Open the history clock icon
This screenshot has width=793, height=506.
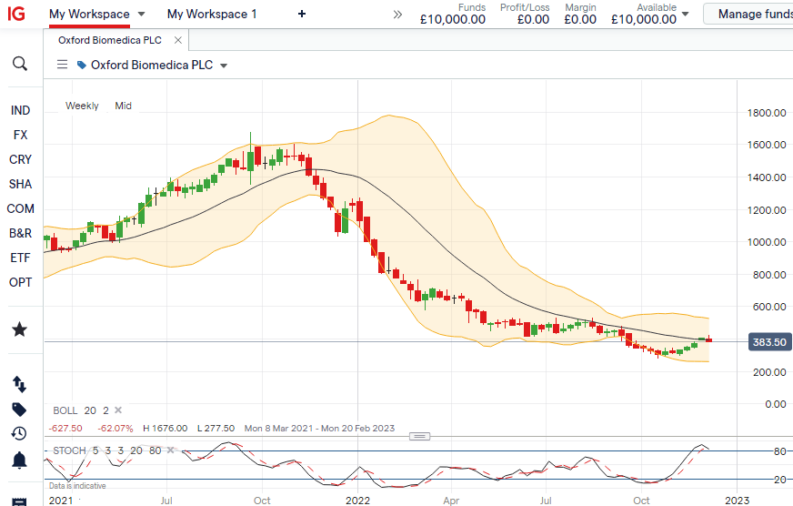(19, 434)
